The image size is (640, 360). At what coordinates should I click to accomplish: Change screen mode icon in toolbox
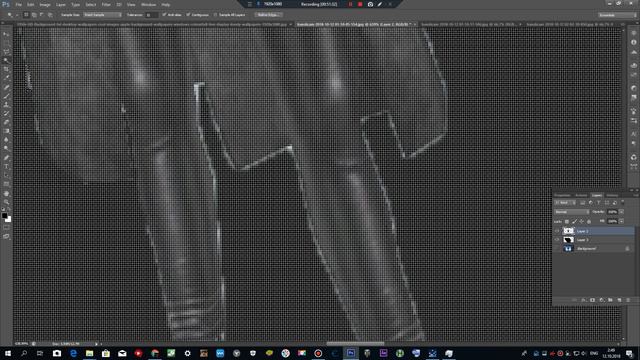coord(6,236)
